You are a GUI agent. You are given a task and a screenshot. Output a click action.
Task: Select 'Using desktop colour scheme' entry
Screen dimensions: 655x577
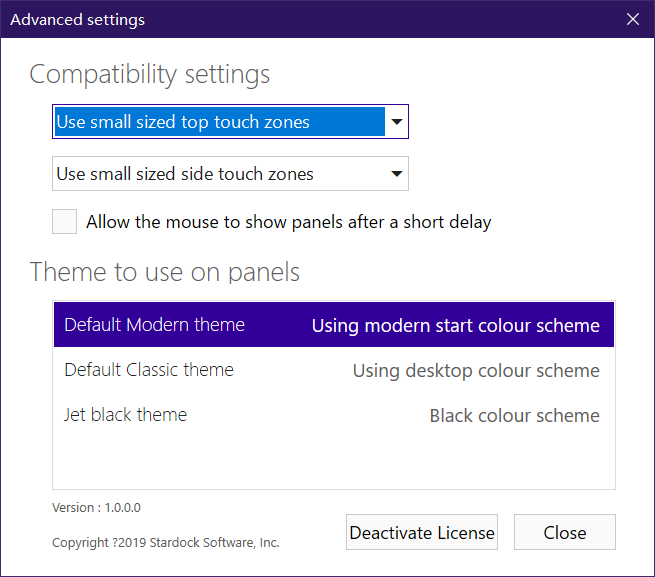tap(476, 371)
